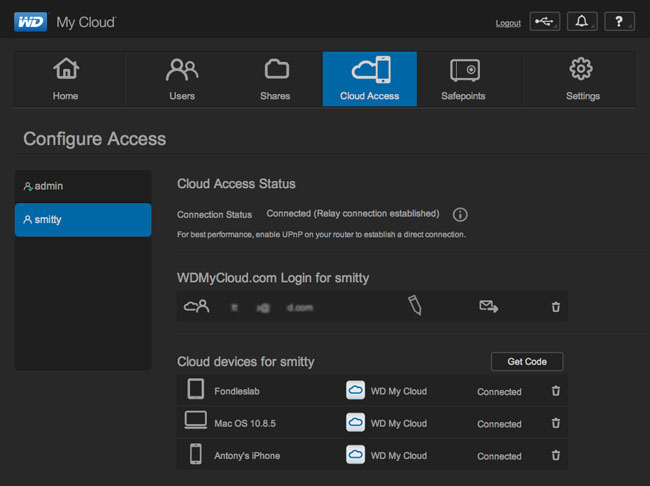Click the WD My Cloud app icon in Mac OS row
This screenshot has height=486, width=650.
pyautogui.click(x=355, y=422)
